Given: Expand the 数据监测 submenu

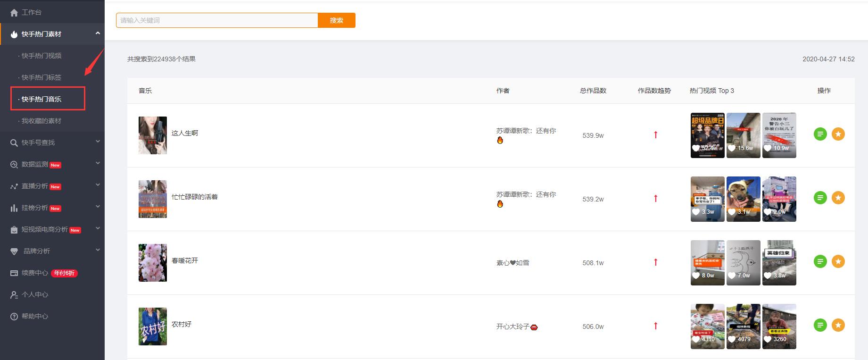Looking at the screenshot, I should (98, 163).
